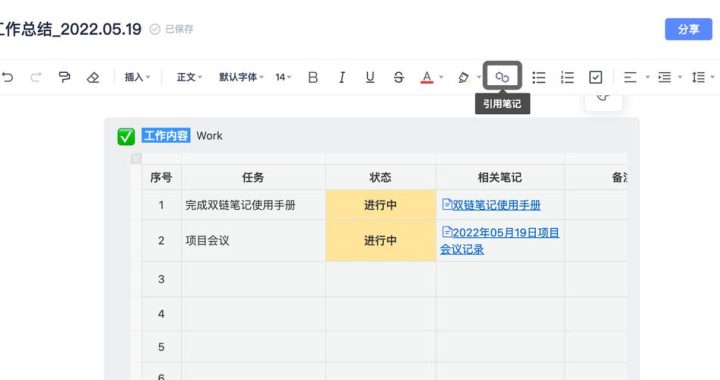Image resolution: width=720 pixels, height=380 pixels.
Task: Click the row number 3 cell
Action: [x=161, y=279]
